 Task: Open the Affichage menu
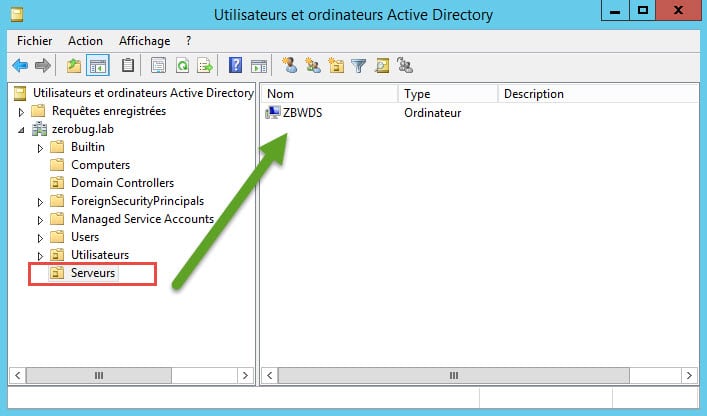(x=144, y=41)
